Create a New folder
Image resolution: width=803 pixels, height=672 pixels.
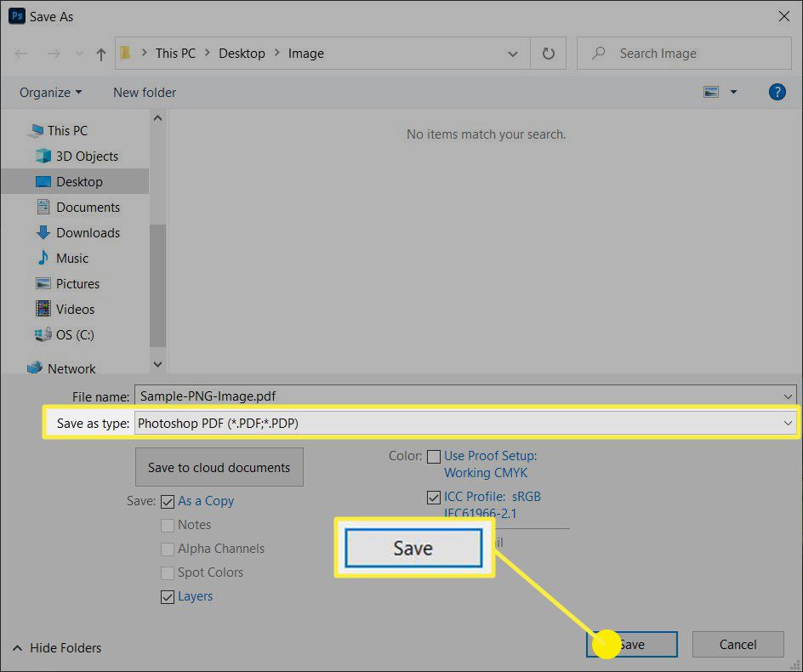tap(145, 93)
